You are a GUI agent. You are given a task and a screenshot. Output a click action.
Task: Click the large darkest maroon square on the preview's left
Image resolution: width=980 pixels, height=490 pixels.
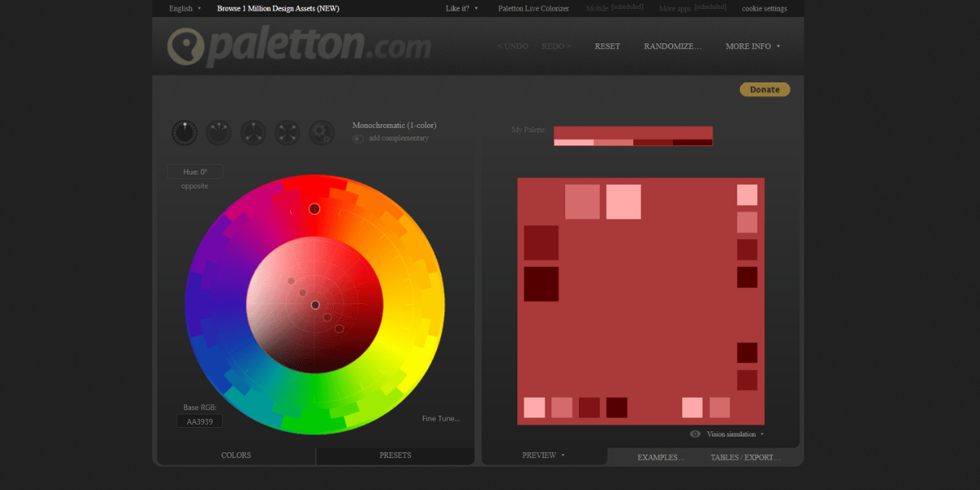point(541,283)
